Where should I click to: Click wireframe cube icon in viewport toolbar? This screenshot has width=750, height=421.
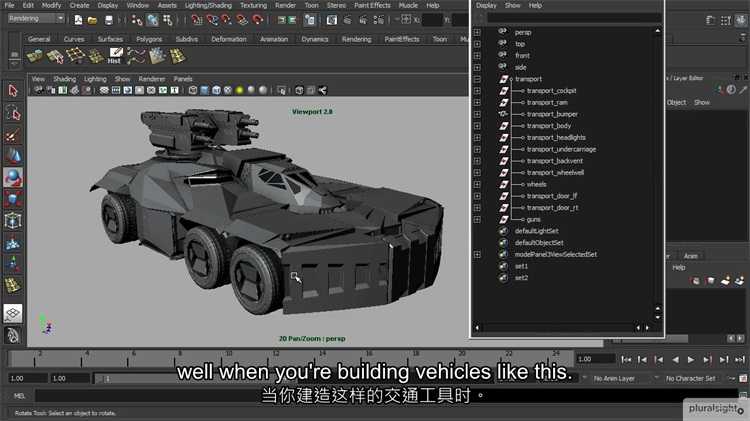(193, 90)
